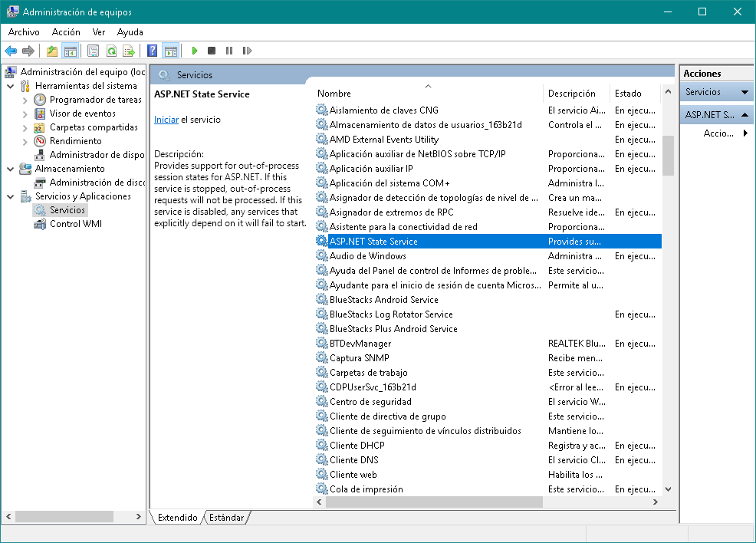The image size is (756, 543).
Task: Click the Up one level folder icon
Action: [x=52, y=51]
